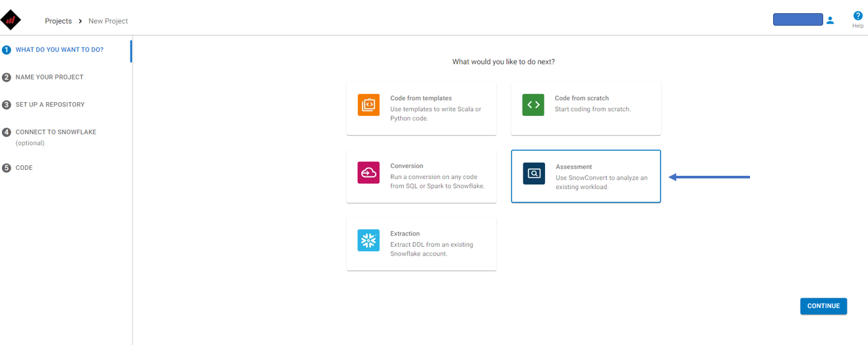Click the BlackDiamond logo icon
This screenshot has width=868, height=345.
click(11, 20)
